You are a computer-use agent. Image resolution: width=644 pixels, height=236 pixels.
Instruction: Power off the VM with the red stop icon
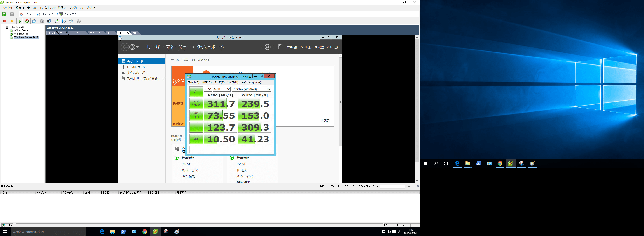point(5,21)
